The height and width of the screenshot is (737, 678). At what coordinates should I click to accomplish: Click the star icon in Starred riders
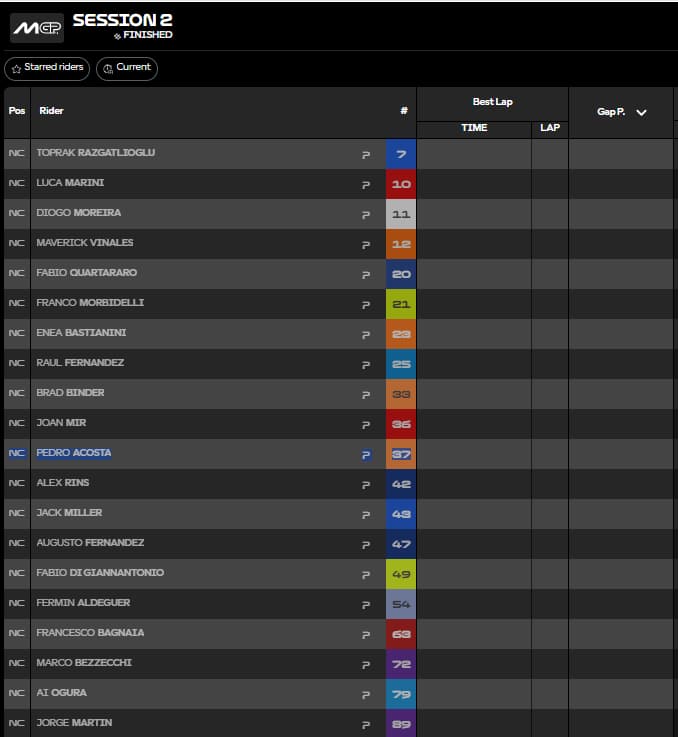pos(16,69)
